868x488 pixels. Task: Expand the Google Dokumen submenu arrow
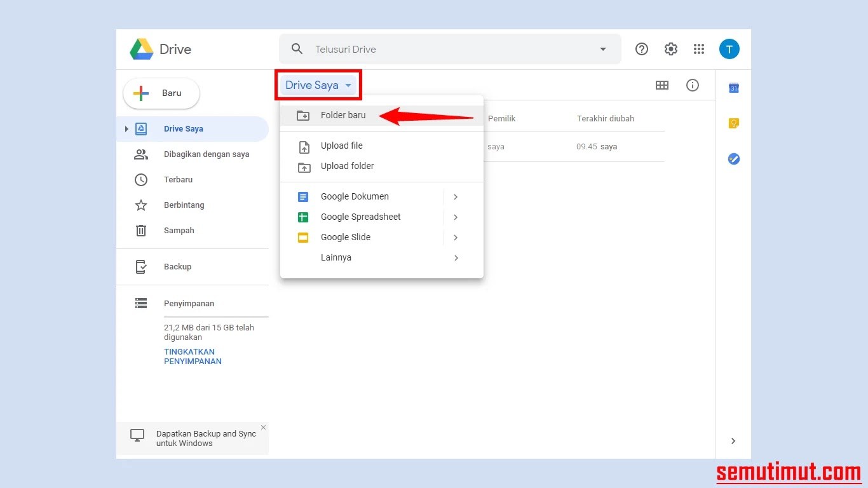tap(456, 197)
